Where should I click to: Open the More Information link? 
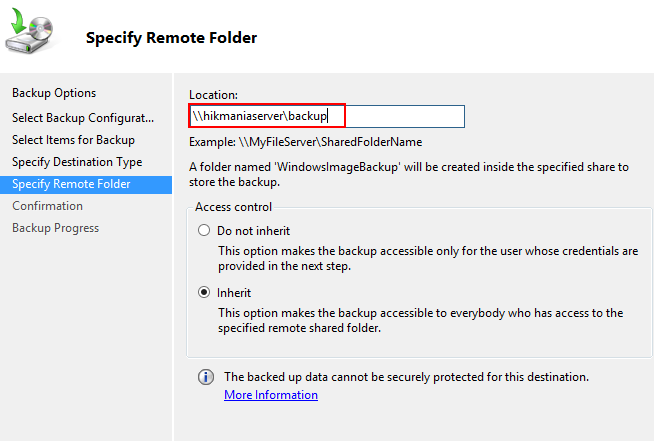point(270,395)
